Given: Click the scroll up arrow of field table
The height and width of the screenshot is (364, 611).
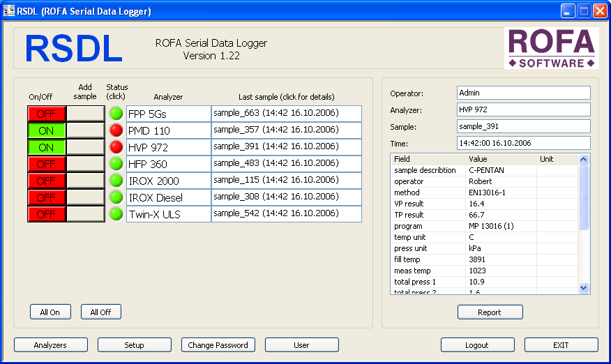Looking at the screenshot, I should [583, 160].
